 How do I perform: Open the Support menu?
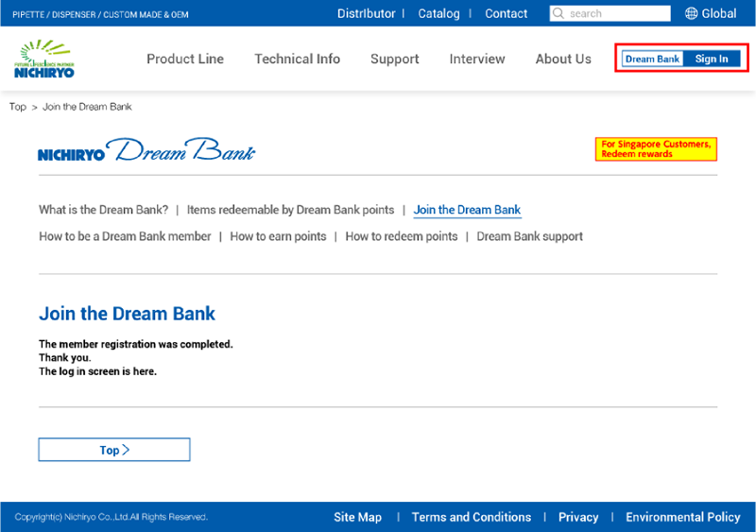point(394,59)
